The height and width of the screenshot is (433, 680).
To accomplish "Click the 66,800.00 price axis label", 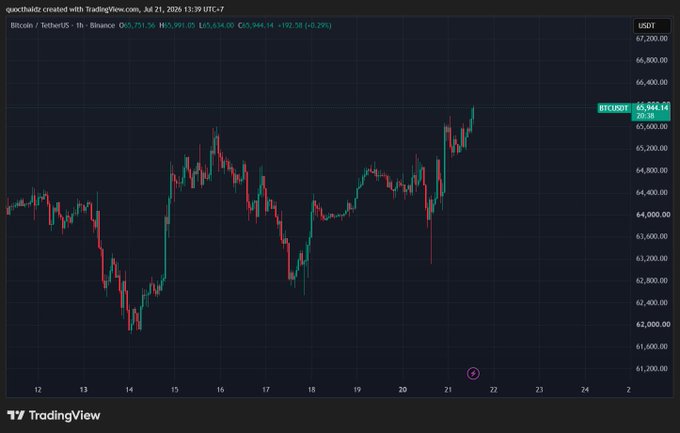I will click(x=652, y=60).
